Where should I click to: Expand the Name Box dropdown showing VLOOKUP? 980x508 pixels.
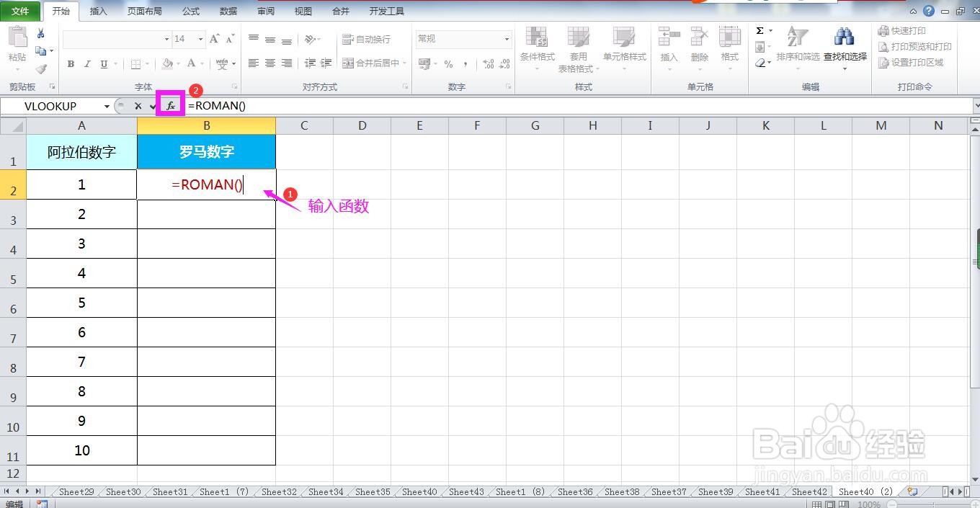point(107,106)
